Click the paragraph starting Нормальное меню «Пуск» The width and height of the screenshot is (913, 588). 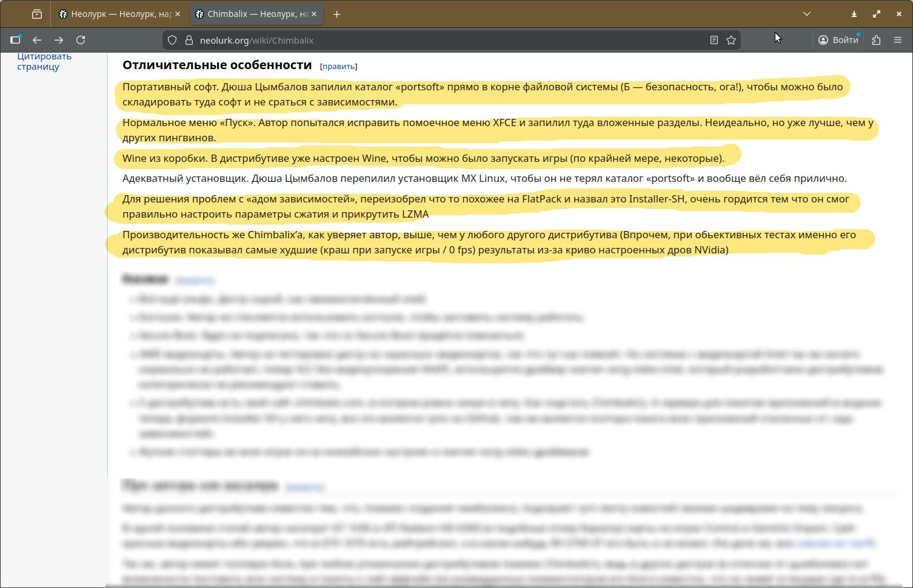pyautogui.click(x=498, y=130)
